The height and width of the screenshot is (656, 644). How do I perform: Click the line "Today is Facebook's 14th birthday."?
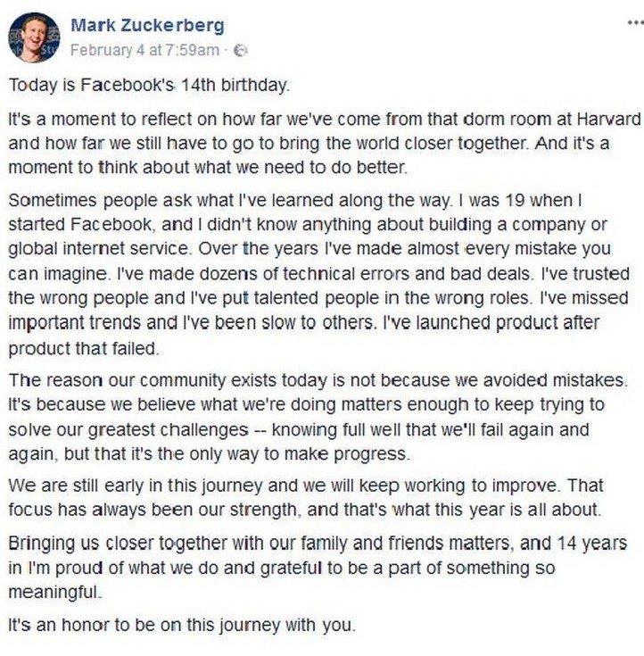[149, 86]
